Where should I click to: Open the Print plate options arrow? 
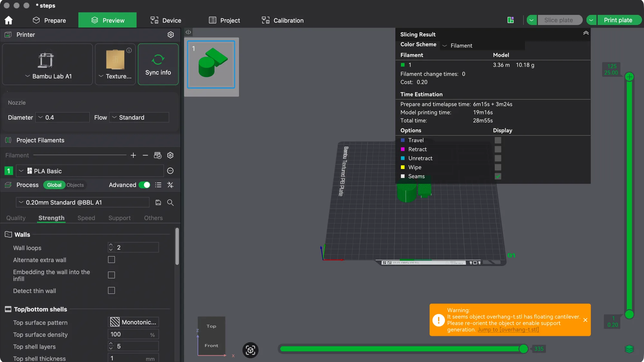point(591,20)
